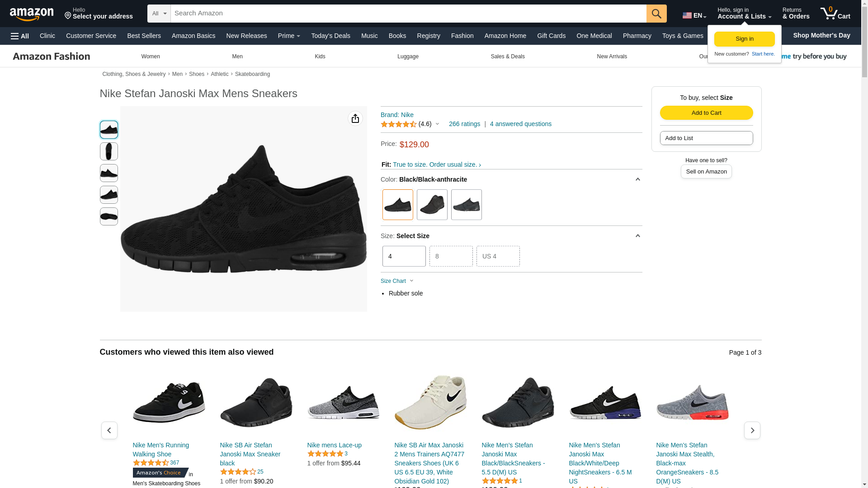The image size is (868, 488).
Task: Open the shopping cart icon
Action: tap(835, 14)
